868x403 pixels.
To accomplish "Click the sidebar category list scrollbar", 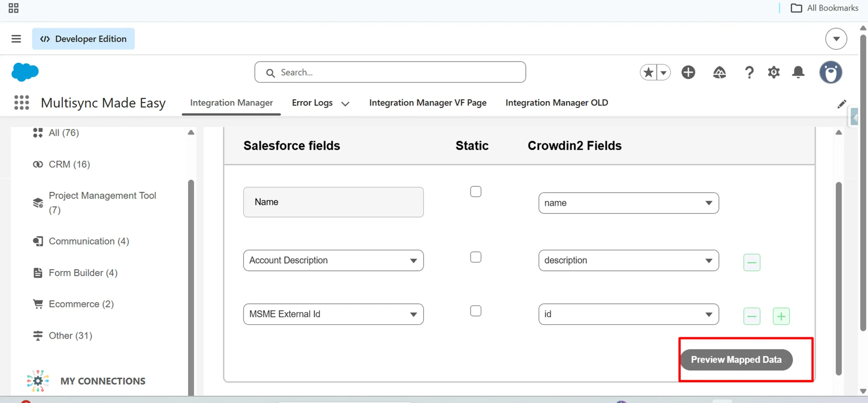I will 191,288.
